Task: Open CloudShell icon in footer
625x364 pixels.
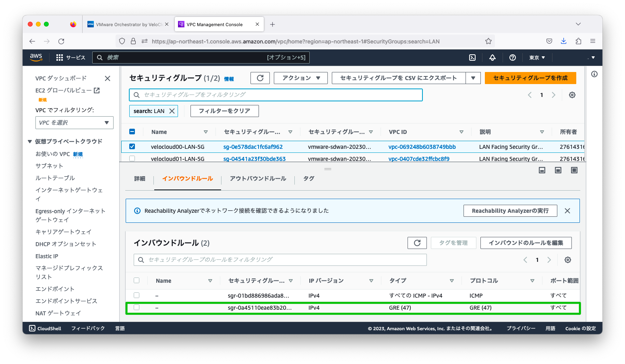Action: (x=32, y=329)
